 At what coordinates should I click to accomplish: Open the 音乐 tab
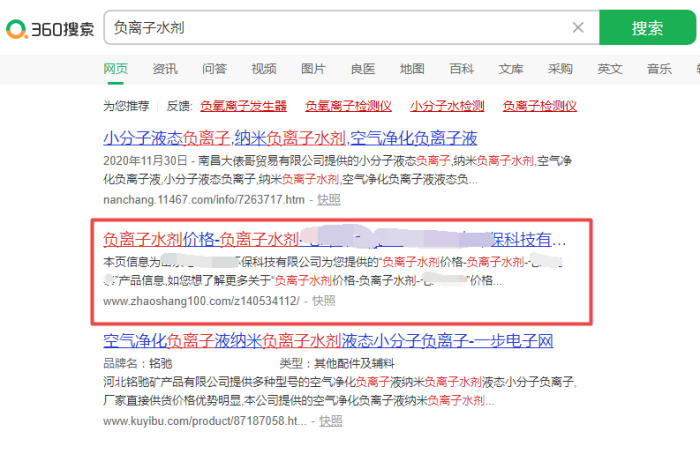tap(659, 69)
